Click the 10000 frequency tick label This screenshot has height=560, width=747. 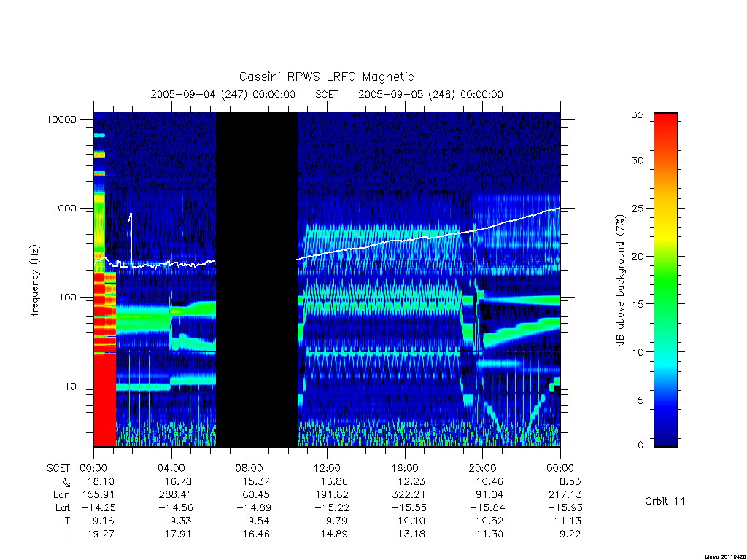61,119
